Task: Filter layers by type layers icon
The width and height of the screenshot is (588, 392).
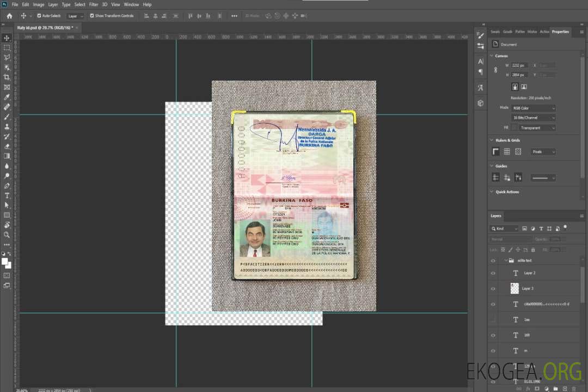Action: (x=541, y=229)
